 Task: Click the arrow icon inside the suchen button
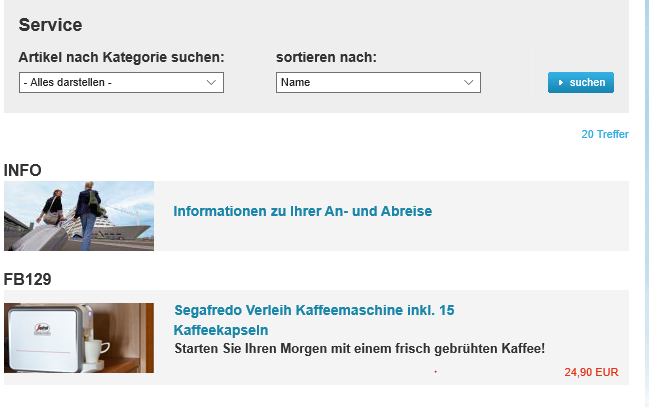[x=561, y=83]
